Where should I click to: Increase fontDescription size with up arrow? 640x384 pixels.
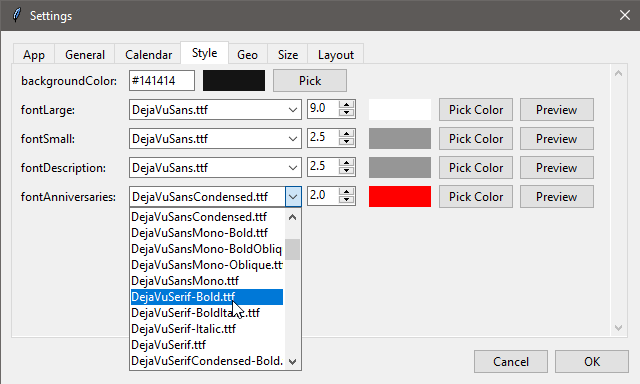pyautogui.click(x=347, y=162)
